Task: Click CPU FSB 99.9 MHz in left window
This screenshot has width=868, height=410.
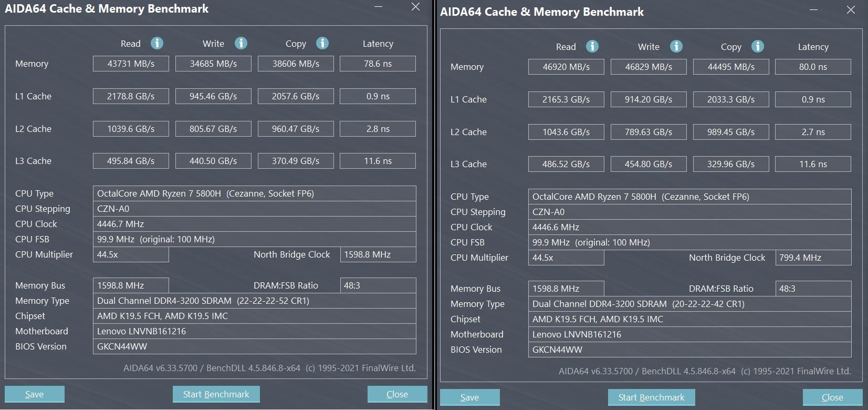Action: (255, 239)
